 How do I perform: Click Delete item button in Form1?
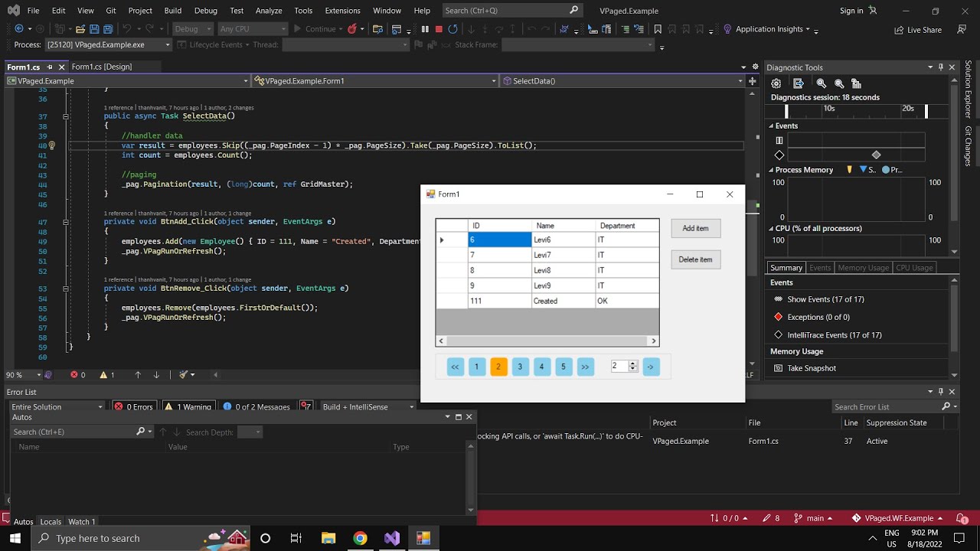coord(695,259)
